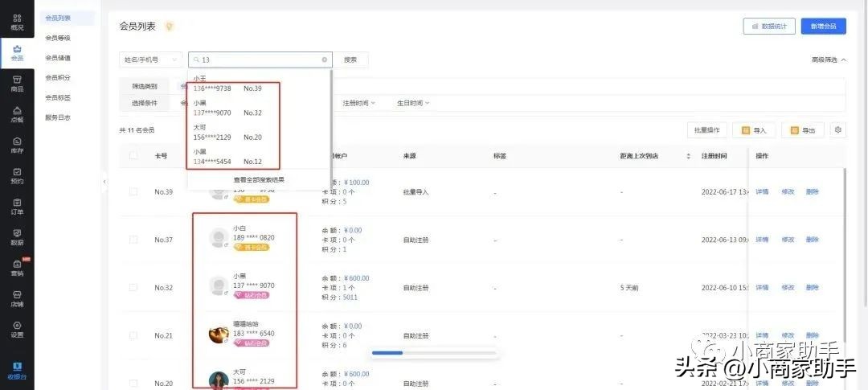Select the 会员 crown icon in sidebar
This screenshot has width=868, height=390.
tap(17, 53)
